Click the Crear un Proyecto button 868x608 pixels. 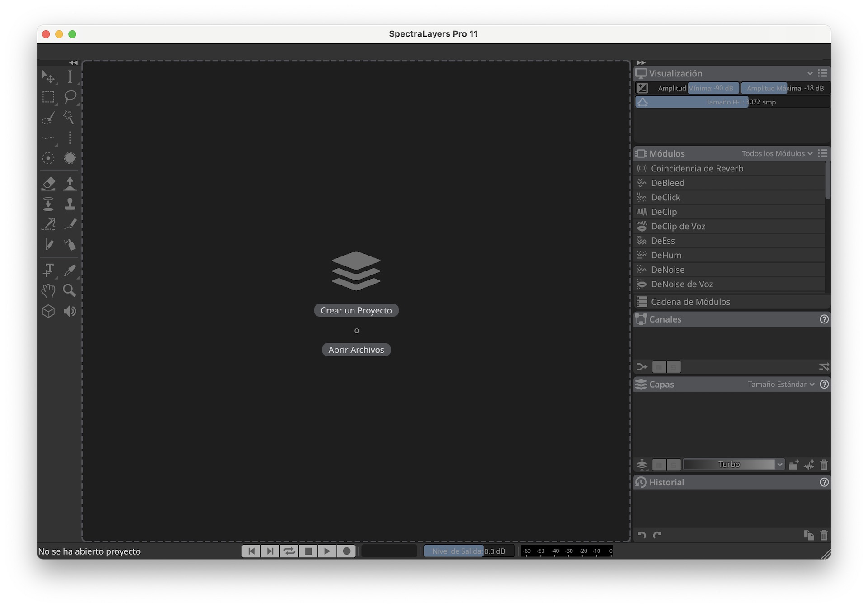pyautogui.click(x=356, y=310)
